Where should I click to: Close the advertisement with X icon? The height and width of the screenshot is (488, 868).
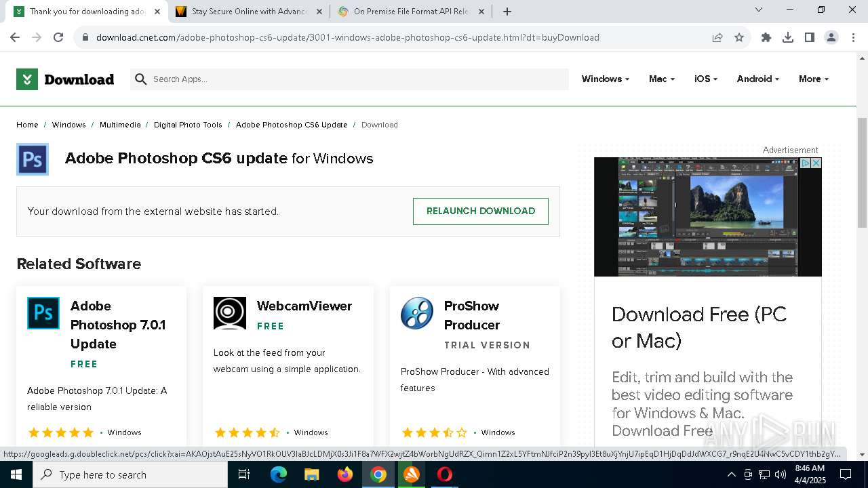[x=816, y=163]
